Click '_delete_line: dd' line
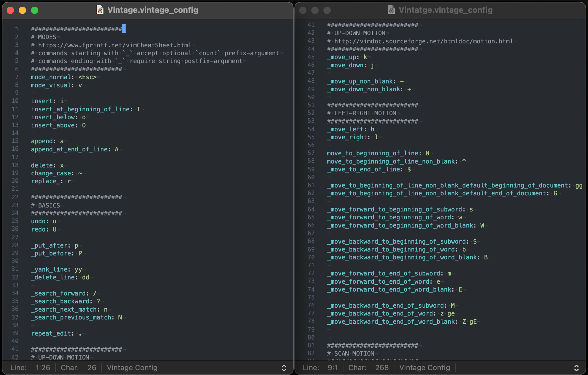 (x=60, y=277)
